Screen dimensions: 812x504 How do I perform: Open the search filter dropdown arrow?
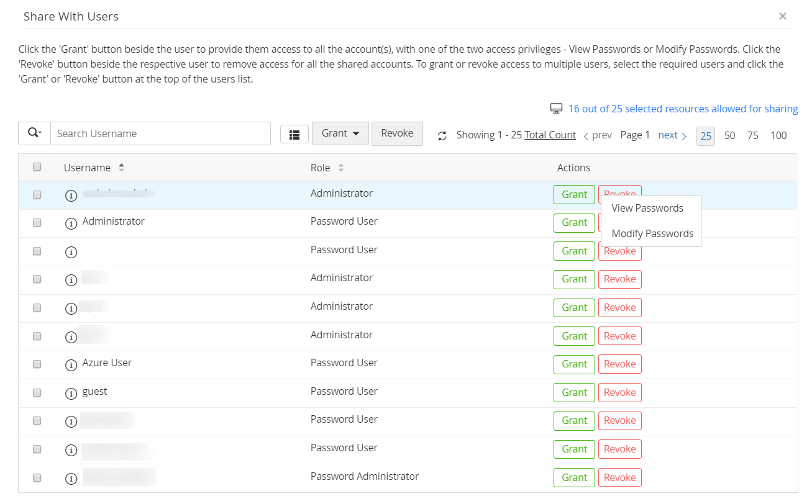pos(40,134)
